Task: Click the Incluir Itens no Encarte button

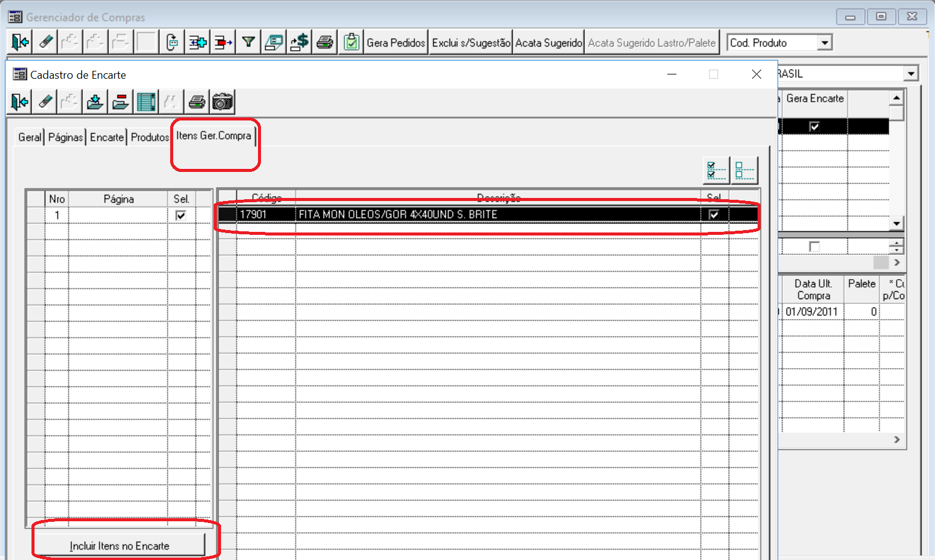Action: (119, 545)
